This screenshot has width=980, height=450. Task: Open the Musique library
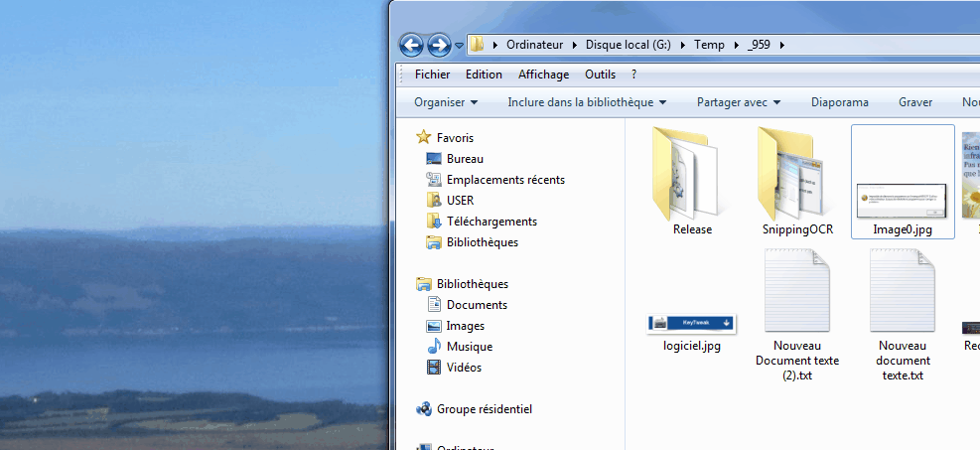pos(470,347)
